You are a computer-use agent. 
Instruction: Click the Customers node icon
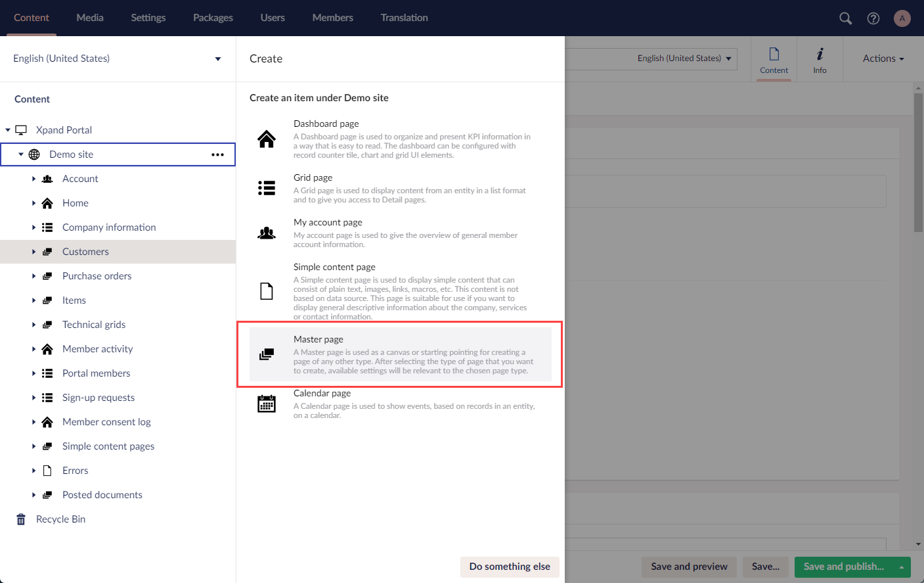pyautogui.click(x=47, y=252)
